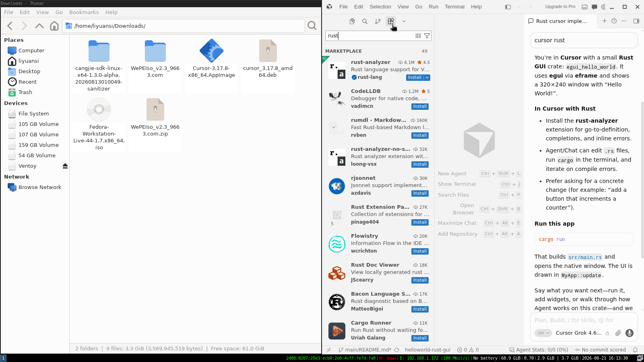Select the Trash place in Thunar

click(x=25, y=93)
